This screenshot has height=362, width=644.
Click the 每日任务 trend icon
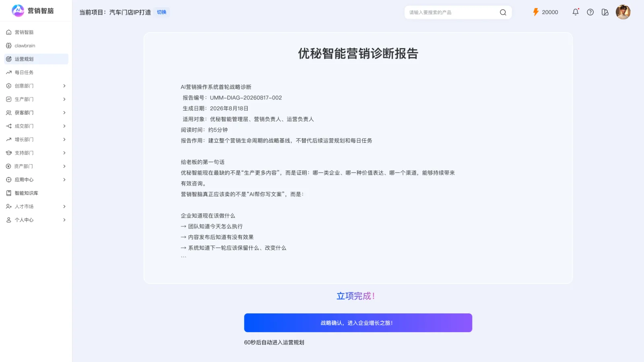pyautogui.click(x=9, y=72)
